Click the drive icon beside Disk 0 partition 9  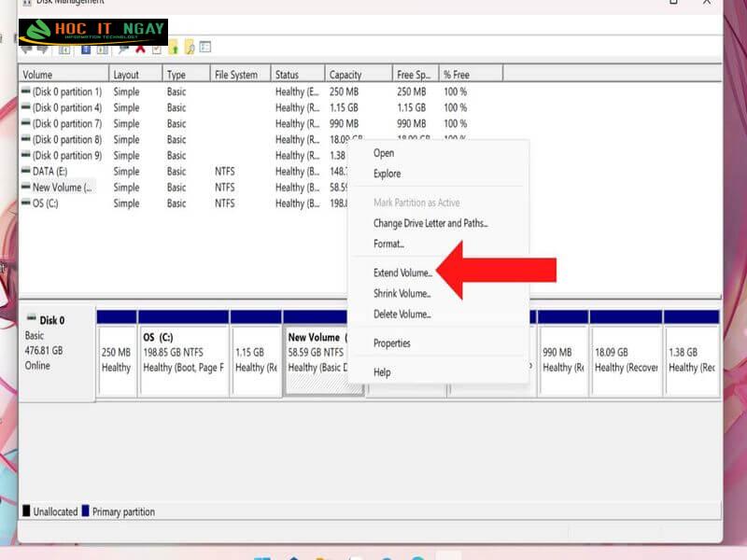pyautogui.click(x=26, y=154)
